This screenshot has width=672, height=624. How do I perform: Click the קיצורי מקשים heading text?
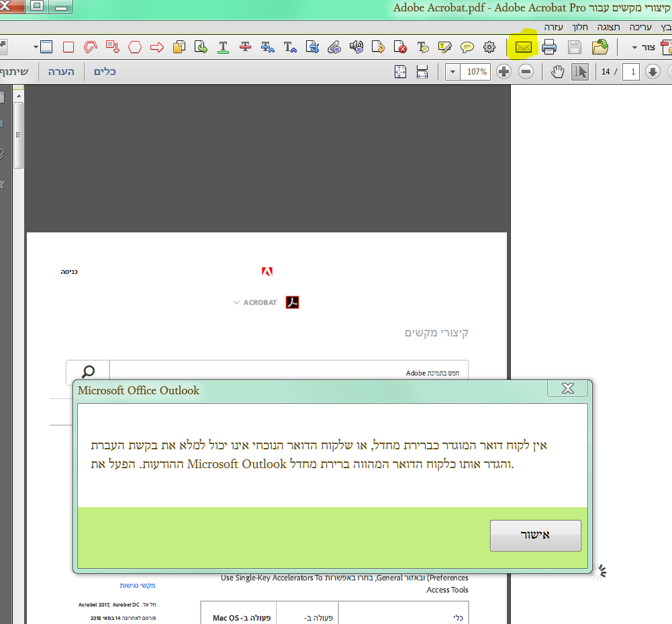click(x=436, y=332)
